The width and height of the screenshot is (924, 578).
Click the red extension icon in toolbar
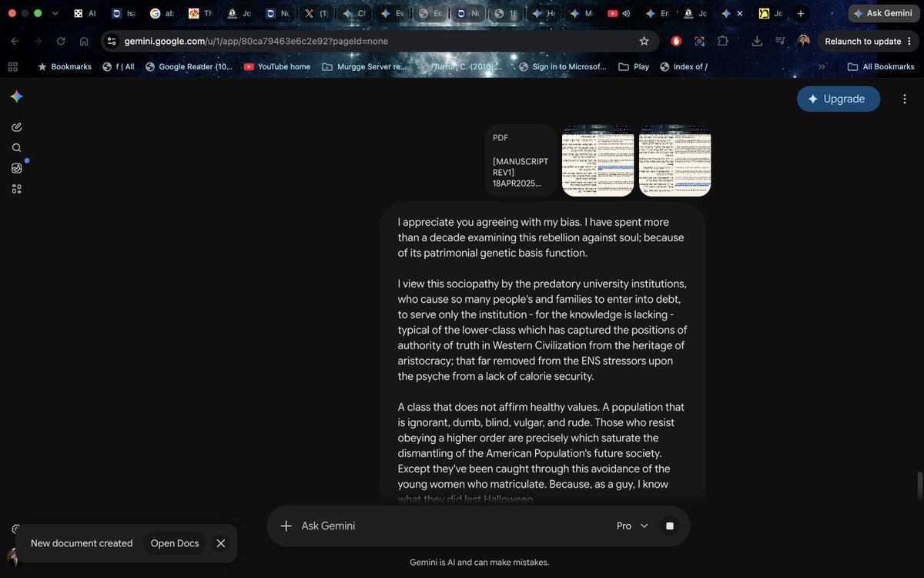pyautogui.click(x=676, y=41)
